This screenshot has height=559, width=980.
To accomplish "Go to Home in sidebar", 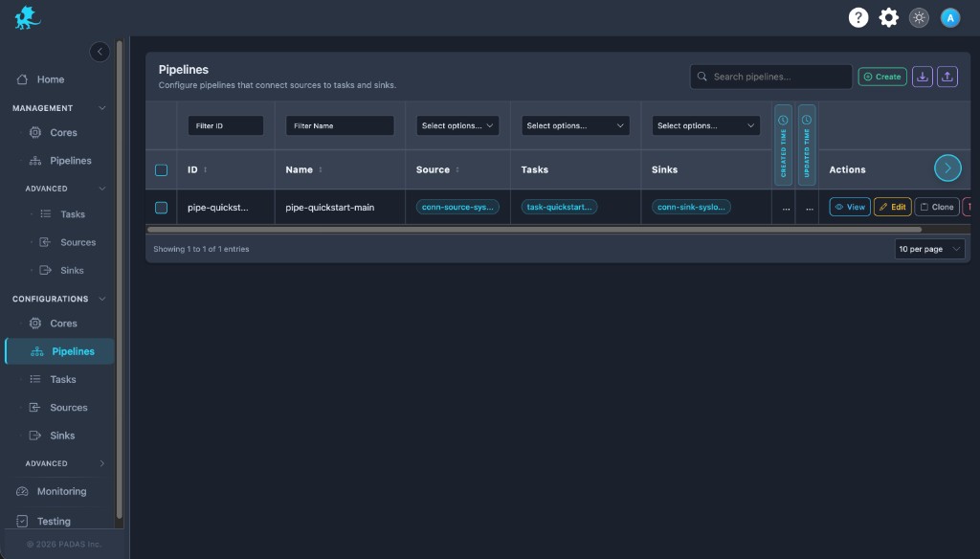I will click(51, 79).
